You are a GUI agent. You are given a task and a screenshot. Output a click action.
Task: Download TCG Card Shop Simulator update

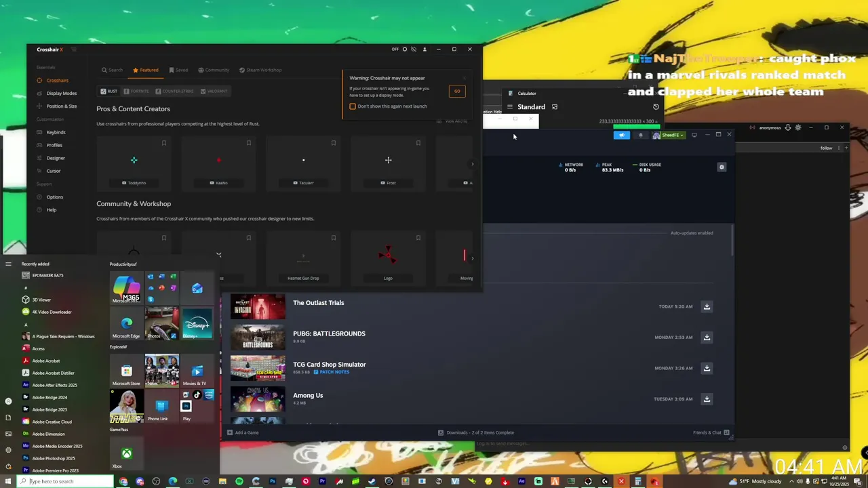pyautogui.click(x=707, y=368)
